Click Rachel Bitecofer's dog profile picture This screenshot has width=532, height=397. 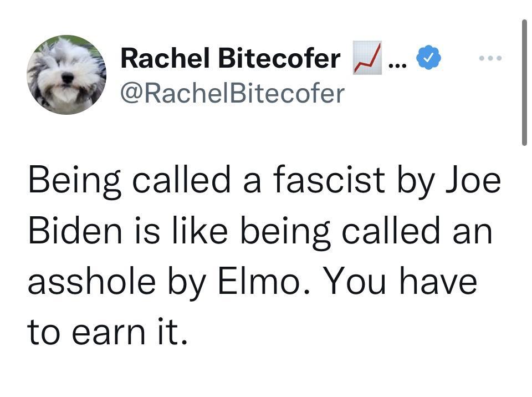click(x=66, y=75)
